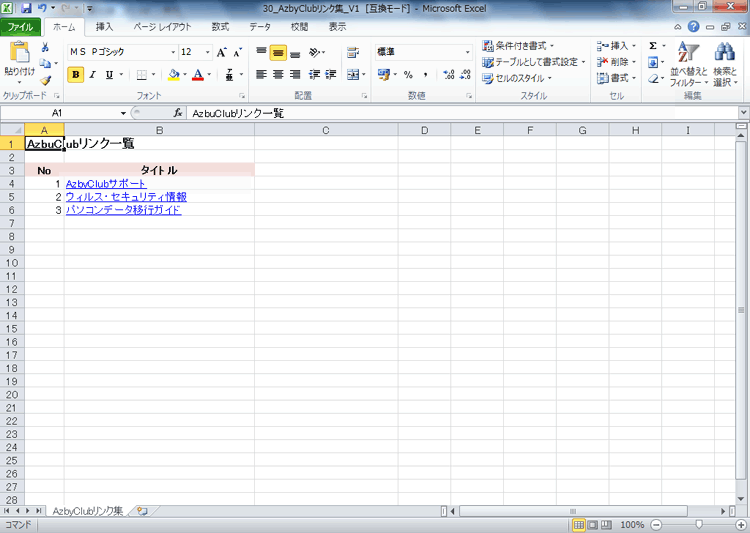The height and width of the screenshot is (533, 750).
Task: Click the Cut scissors icon
Action: click(x=45, y=47)
